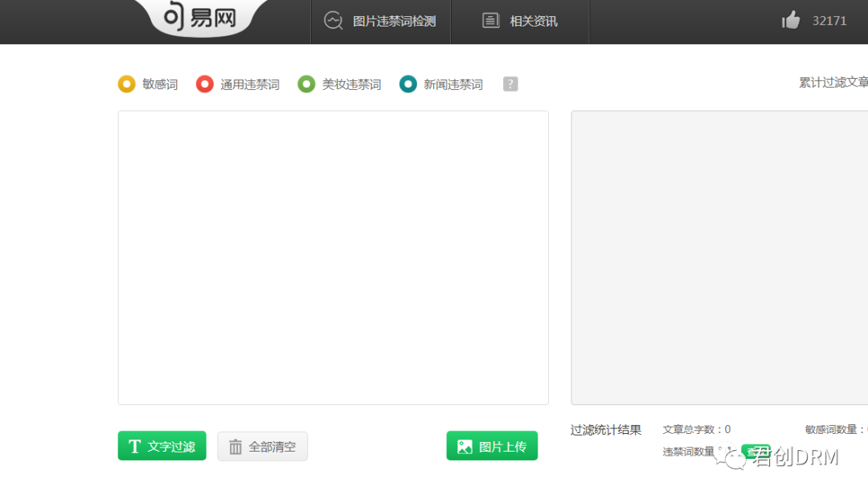Toggle the red 通用违禁词 category indicator
The image size is (868, 495).
pyautogui.click(x=204, y=83)
